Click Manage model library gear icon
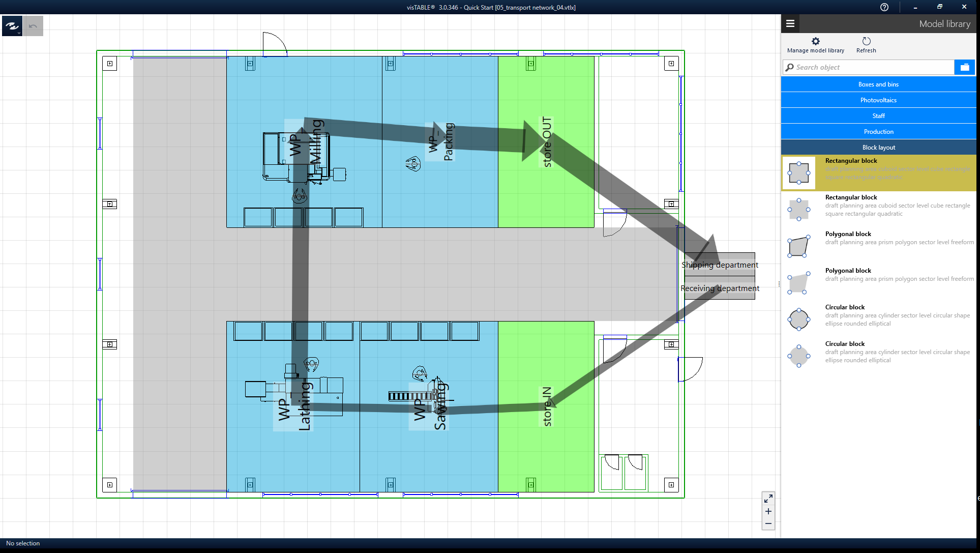The width and height of the screenshot is (980, 553). 815,41
